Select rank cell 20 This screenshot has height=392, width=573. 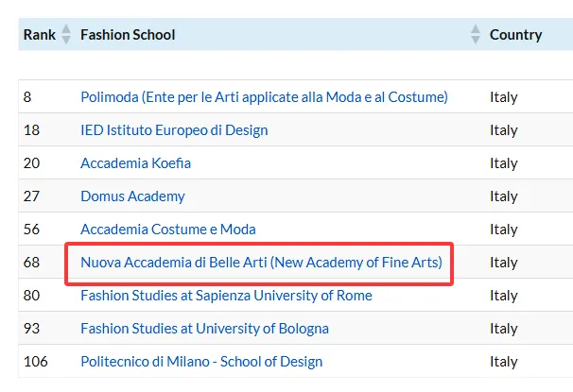point(31,163)
